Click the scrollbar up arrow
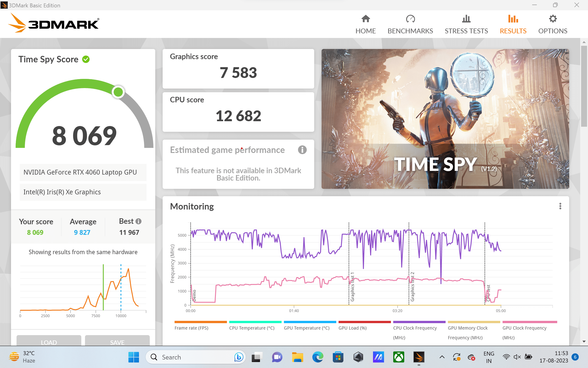Viewport: 588px width, 368px height. pyautogui.click(x=584, y=42)
